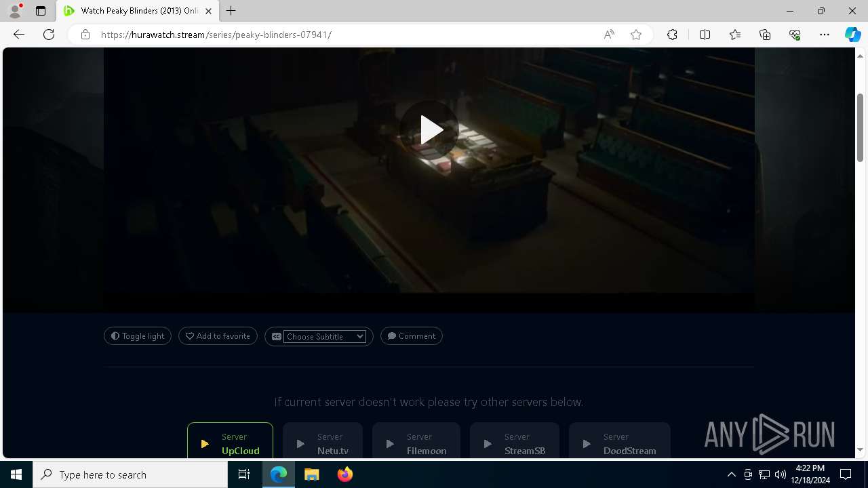Open the Comment section

pyautogui.click(x=412, y=336)
